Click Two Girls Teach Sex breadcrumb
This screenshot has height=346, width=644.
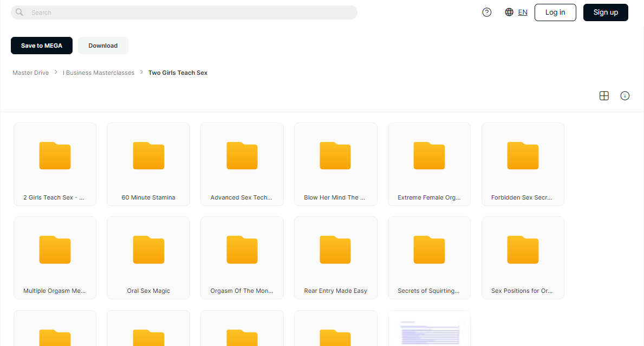click(178, 73)
